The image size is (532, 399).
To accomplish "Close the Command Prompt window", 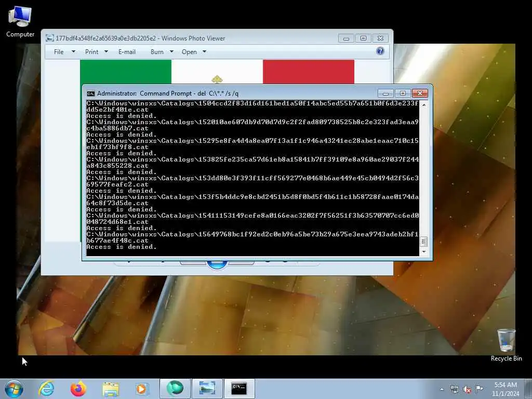I will [x=420, y=94].
